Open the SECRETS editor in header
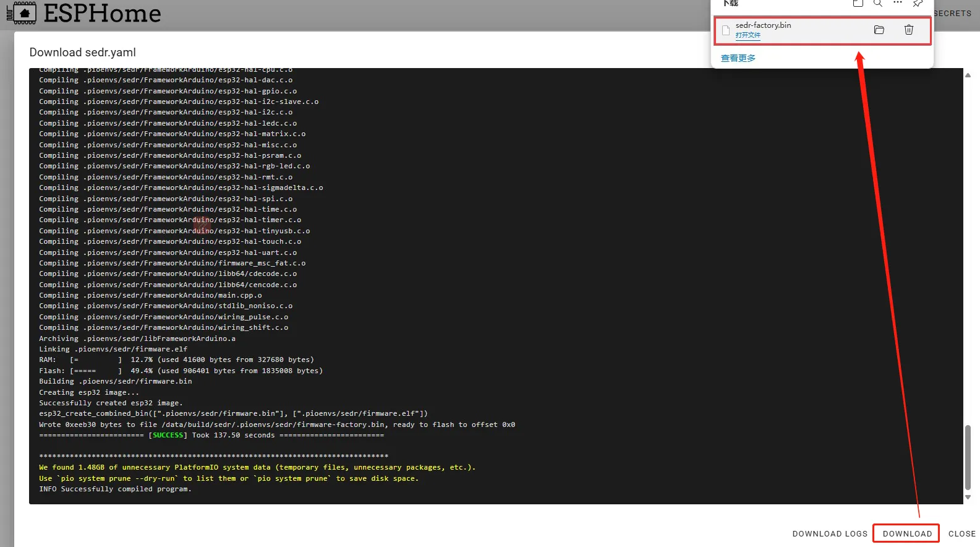Viewport: 980px width, 547px height. (952, 13)
